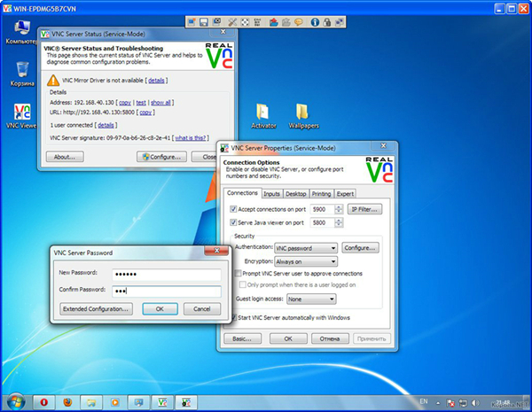Click the IP Filter... button
The height and width of the screenshot is (412, 532).
(x=364, y=209)
